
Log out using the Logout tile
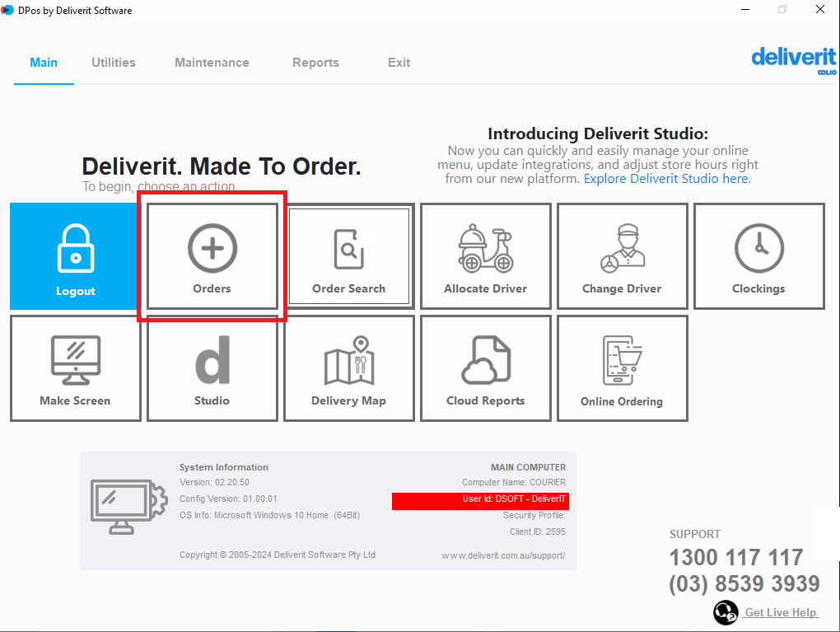pos(75,256)
